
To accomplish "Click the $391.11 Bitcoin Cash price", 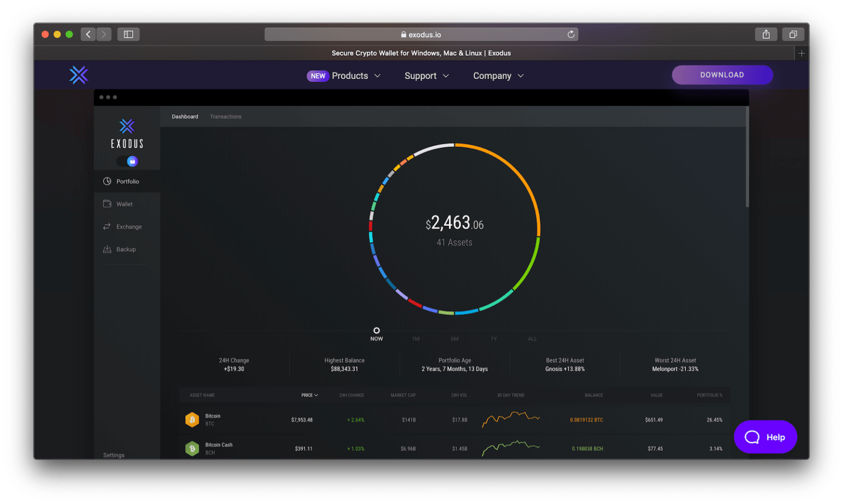I will (x=304, y=449).
